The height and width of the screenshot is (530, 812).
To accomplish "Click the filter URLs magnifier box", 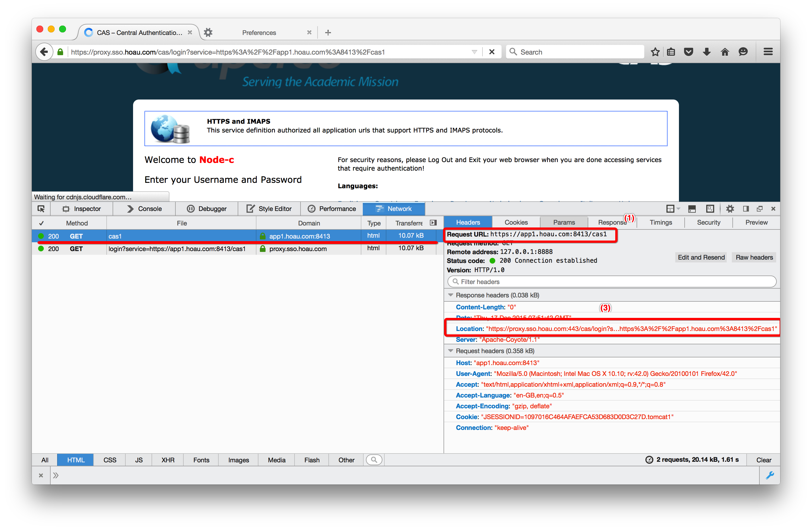I will coord(374,460).
